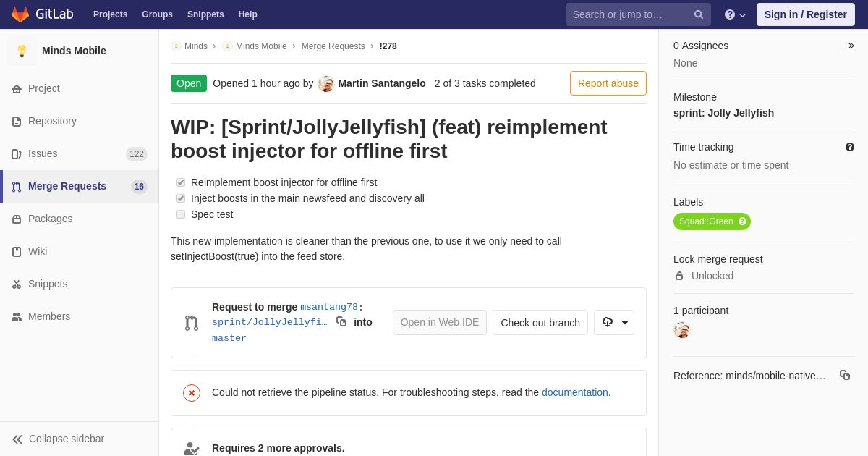
Task: Open the pipeline documentation link
Action: point(576,392)
